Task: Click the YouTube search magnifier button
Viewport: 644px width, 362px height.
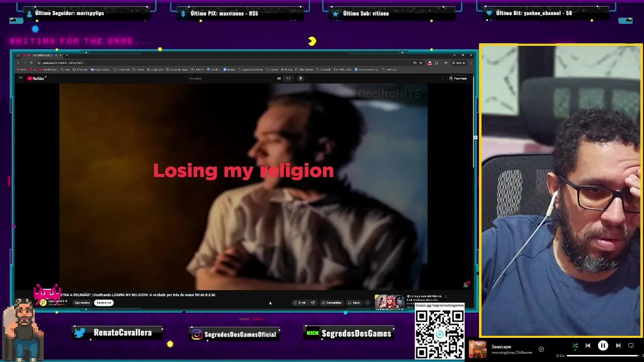Action: (288, 78)
